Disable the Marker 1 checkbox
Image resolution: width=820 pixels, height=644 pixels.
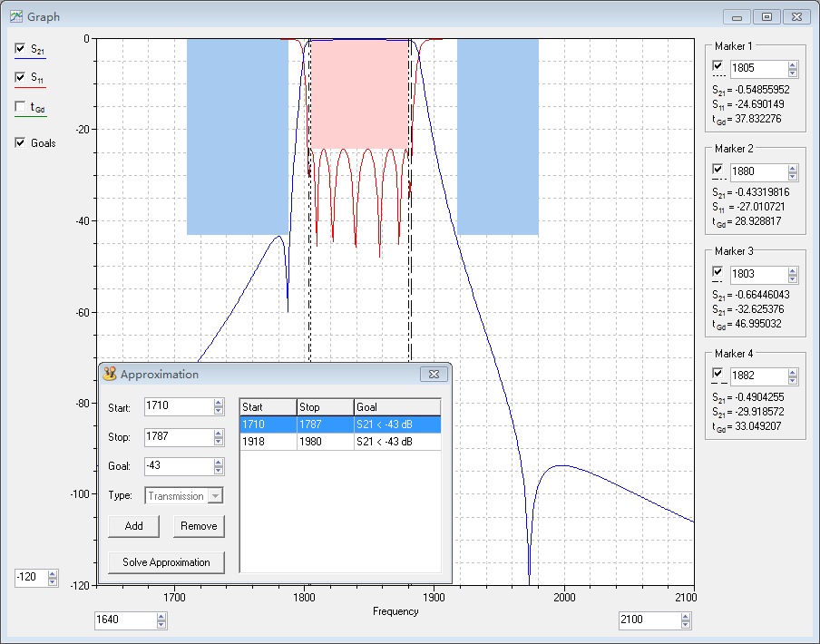point(719,67)
